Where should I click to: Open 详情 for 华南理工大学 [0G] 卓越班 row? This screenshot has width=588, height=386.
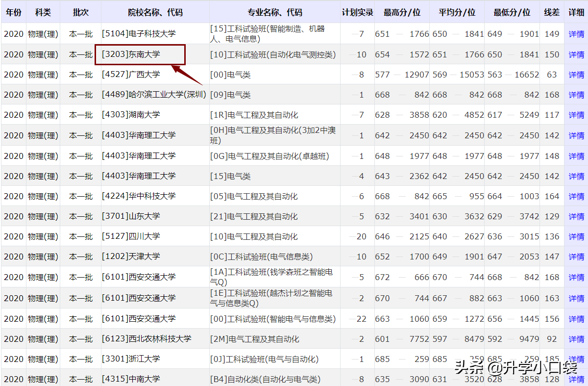coord(576,156)
